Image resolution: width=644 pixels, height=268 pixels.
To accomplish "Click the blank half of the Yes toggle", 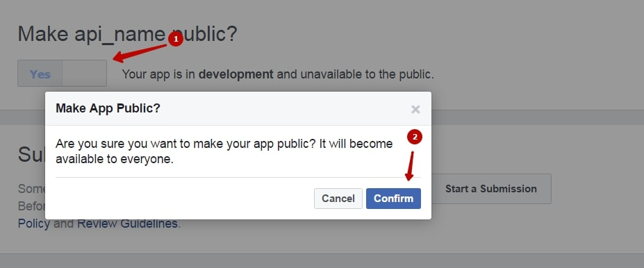I will coord(85,74).
